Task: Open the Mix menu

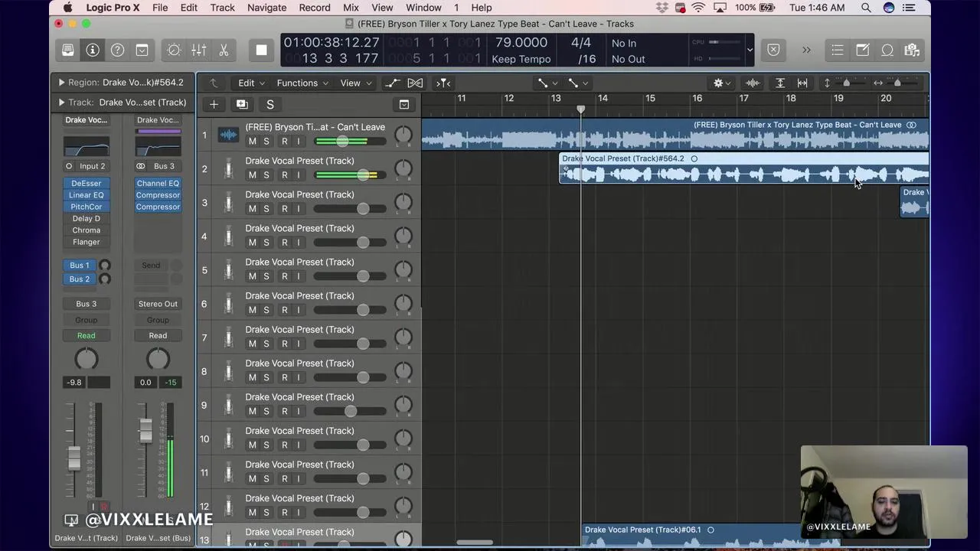Action: (x=351, y=8)
